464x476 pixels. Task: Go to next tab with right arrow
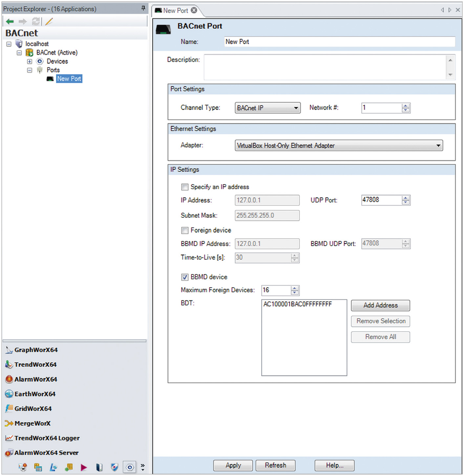(x=450, y=10)
